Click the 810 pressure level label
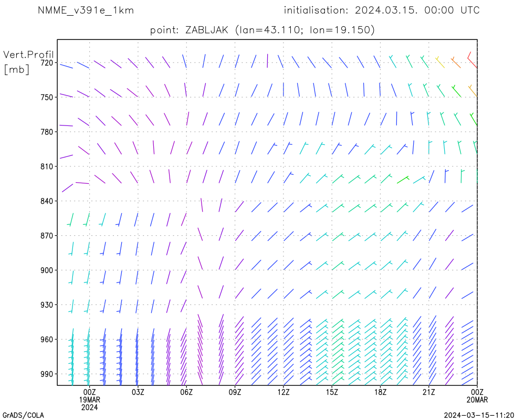Image resolution: width=525 pixels, height=420 pixels. coord(47,166)
